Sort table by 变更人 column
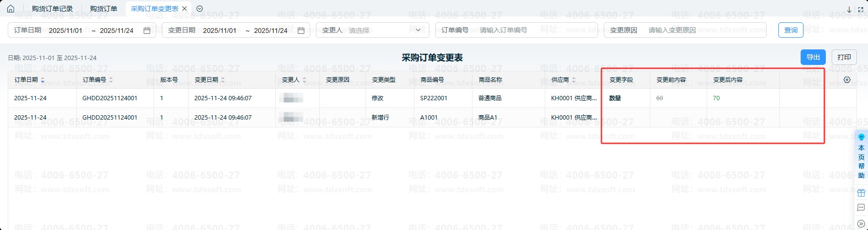868x230 pixels. (x=304, y=80)
